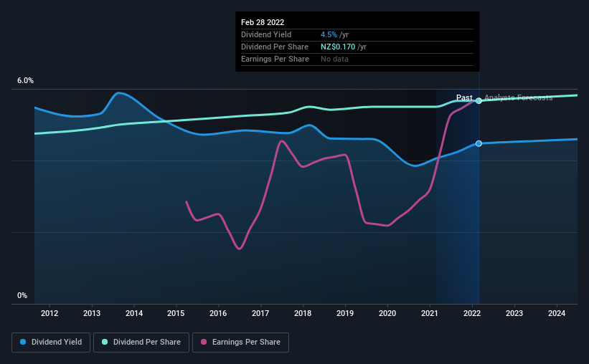
Task: Click the tooltip 'Dividend Yield' row label
Action: point(266,34)
